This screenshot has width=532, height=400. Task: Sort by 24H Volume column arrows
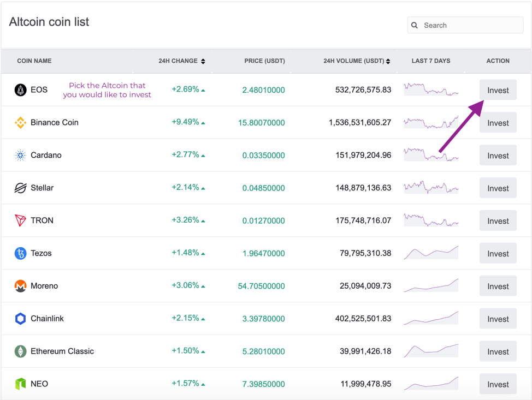[x=388, y=61]
